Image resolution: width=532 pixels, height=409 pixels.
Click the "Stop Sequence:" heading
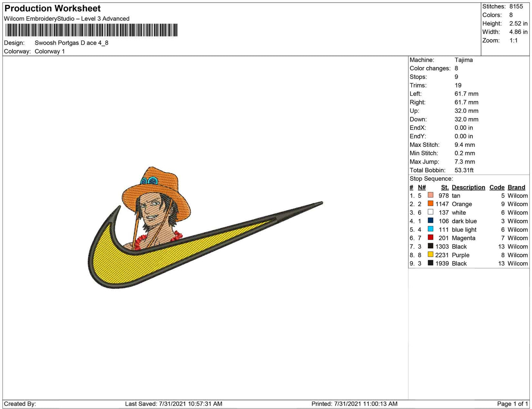coord(431,179)
